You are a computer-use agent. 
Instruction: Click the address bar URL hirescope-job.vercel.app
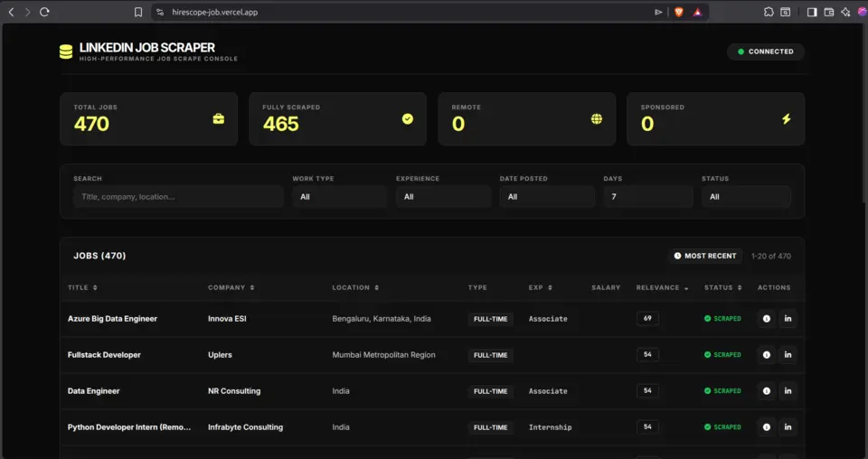coord(215,12)
